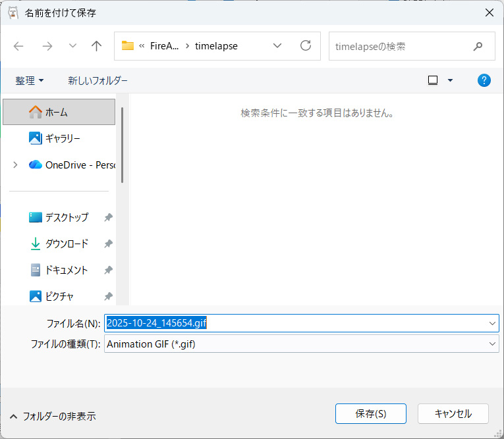The width and height of the screenshot is (504, 439).
Task: Click the sidebar vertical scrollbar
Action: pyautogui.click(x=123, y=145)
